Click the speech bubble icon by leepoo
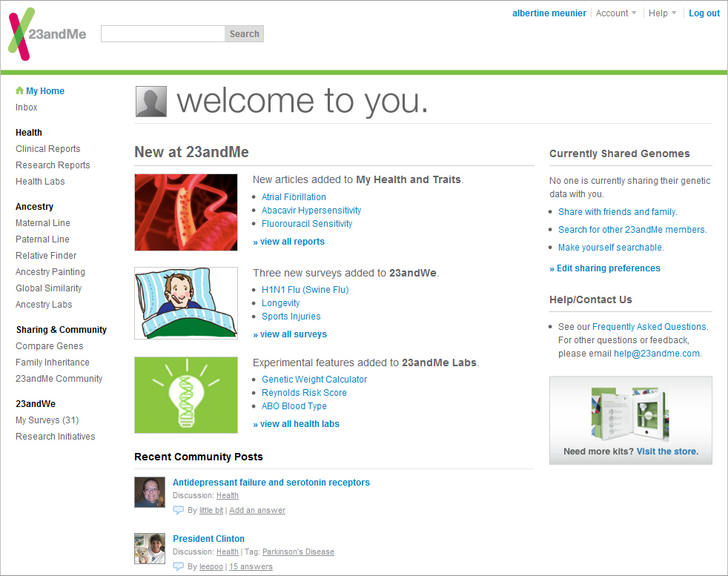The width and height of the screenshot is (728, 576). [178, 566]
